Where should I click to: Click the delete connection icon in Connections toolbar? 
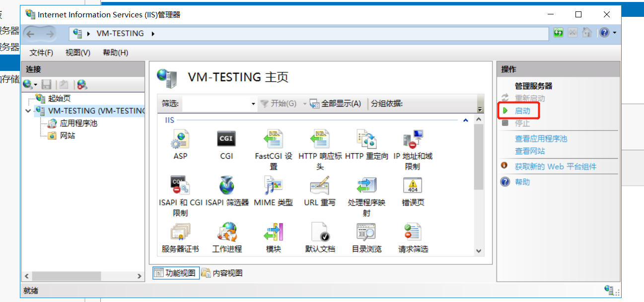click(82, 85)
